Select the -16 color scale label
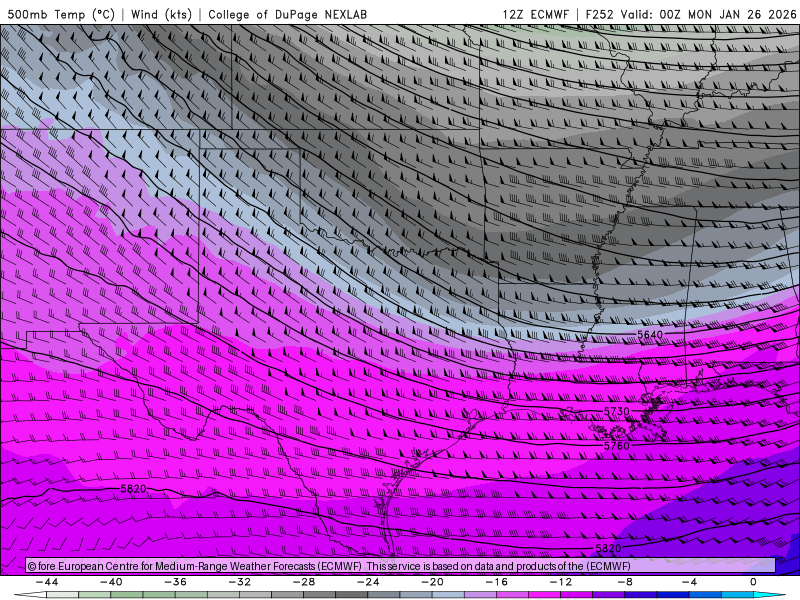The image size is (800, 600). point(497,582)
